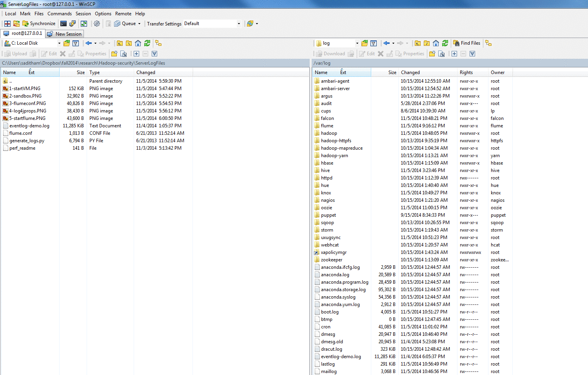The width and height of the screenshot is (588, 375).
Task: Sort local files by Name column
Action: point(30,72)
